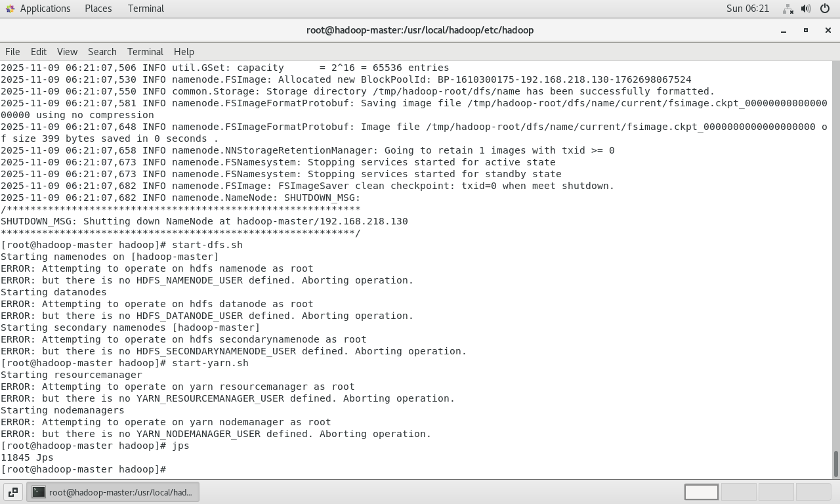
Task: Click 'HDFS_SECONDARYNAMENODE_USER' in the error line
Action: click(216, 351)
